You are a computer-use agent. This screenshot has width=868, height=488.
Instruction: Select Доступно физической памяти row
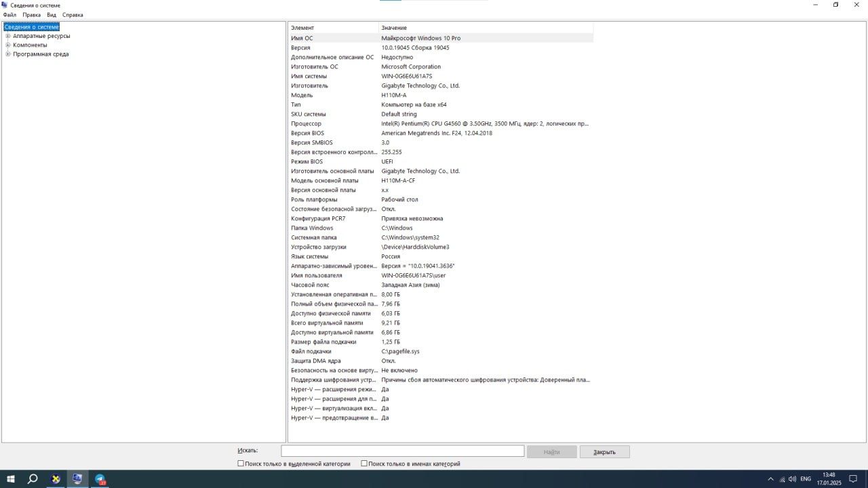(x=441, y=314)
